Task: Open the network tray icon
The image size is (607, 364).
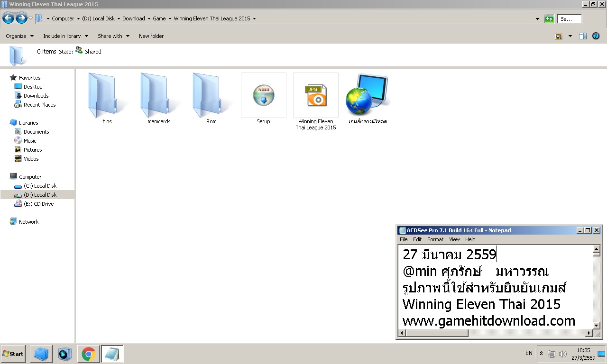Action: 552,354
